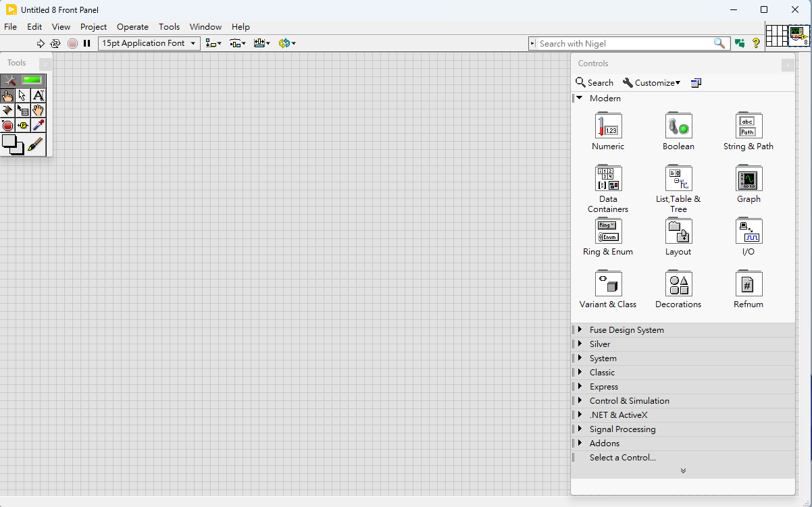Toggle Automatic Tool Selection in Tools palette
This screenshot has width=812, height=507.
pos(24,80)
